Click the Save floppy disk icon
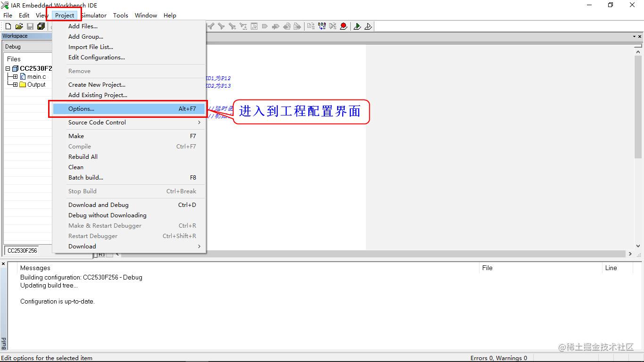This screenshot has width=644, height=362. point(30,26)
